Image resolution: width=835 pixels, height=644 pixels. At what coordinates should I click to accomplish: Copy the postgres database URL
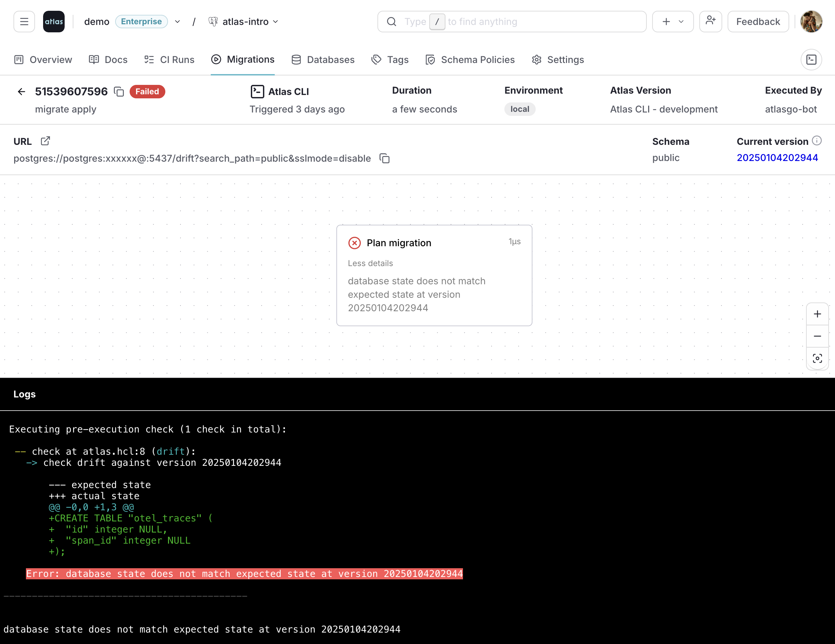(384, 158)
